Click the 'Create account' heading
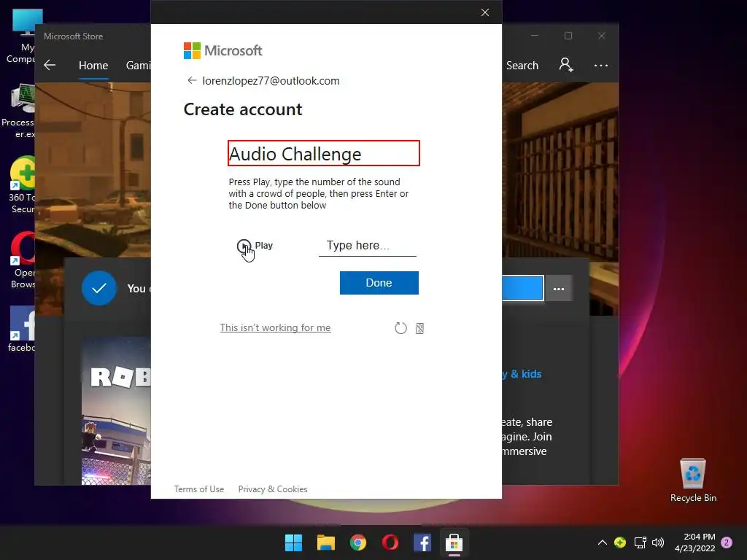Image resolution: width=747 pixels, height=560 pixels. (243, 109)
